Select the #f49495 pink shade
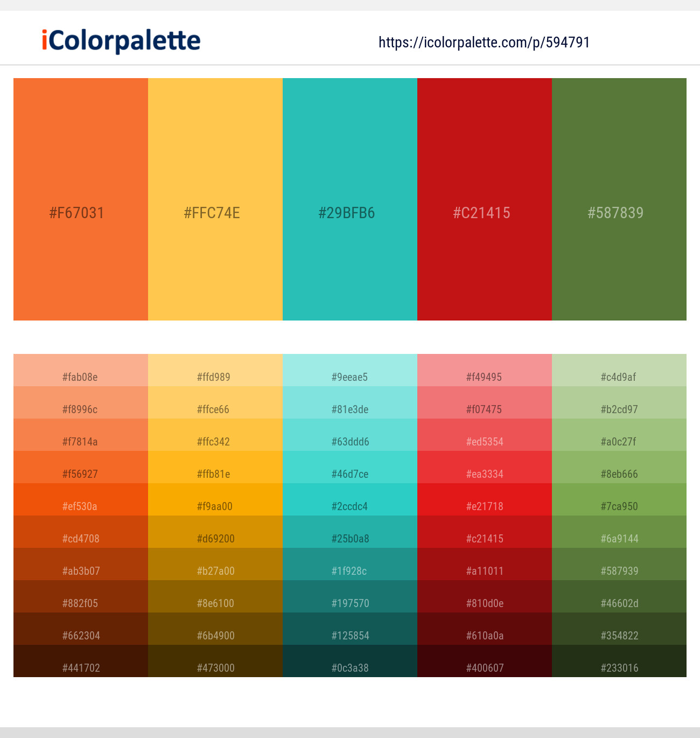The height and width of the screenshot is (738, 700). coord(485,371)
